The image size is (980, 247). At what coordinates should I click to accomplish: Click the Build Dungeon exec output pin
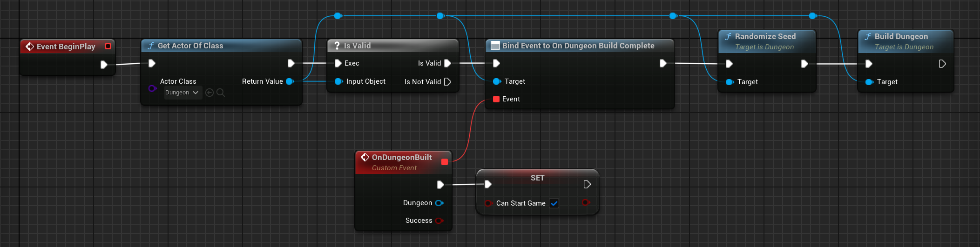click(942, 64)
